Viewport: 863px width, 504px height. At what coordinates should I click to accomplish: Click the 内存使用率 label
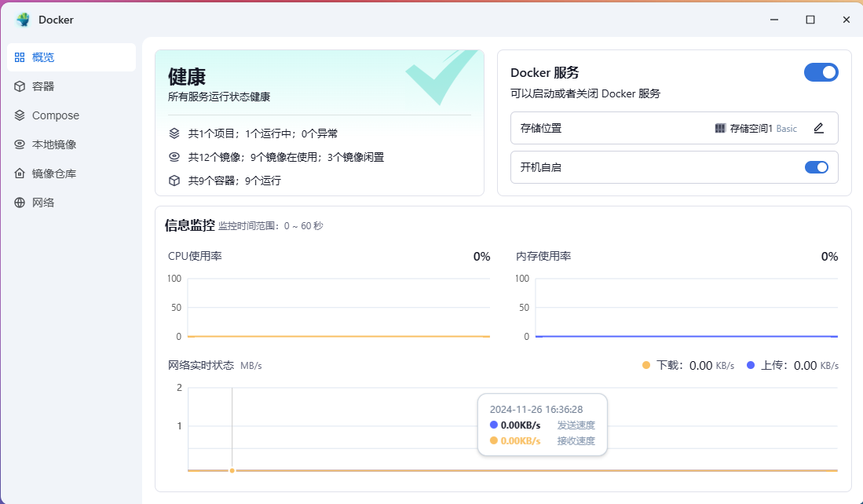(x=543, y=257)
